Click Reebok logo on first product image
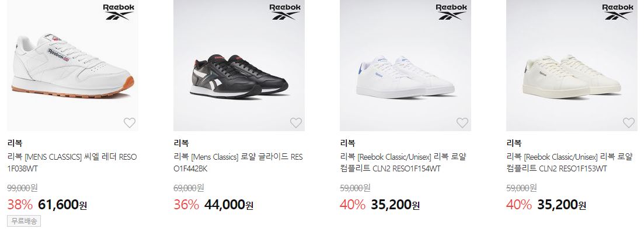Screen dimensions: 644x239 coord(119,12)
